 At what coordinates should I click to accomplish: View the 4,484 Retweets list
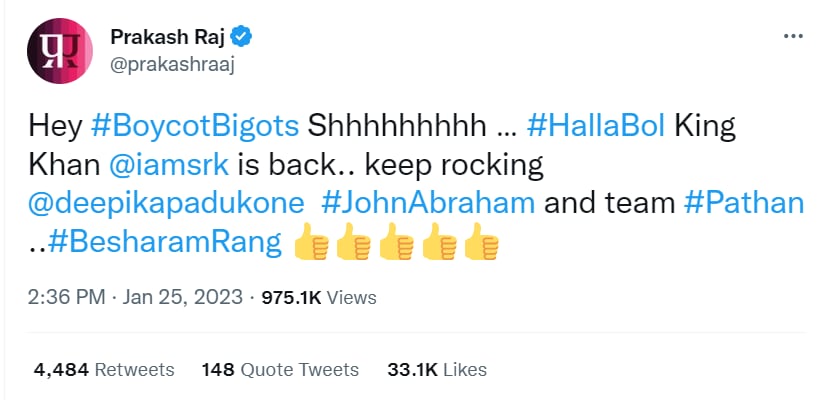[x=103, y=369]
